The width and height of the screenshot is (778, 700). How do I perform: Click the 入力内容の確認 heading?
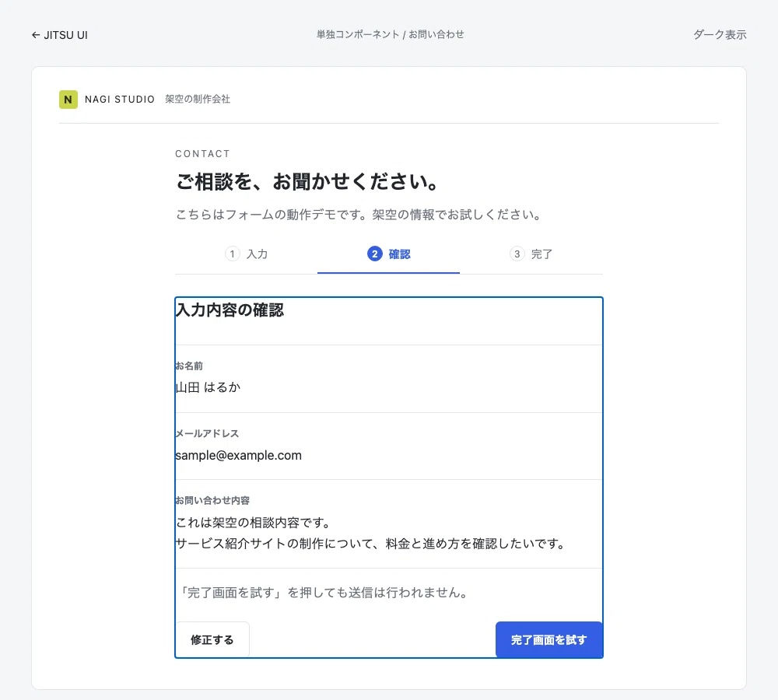point(230,310)
